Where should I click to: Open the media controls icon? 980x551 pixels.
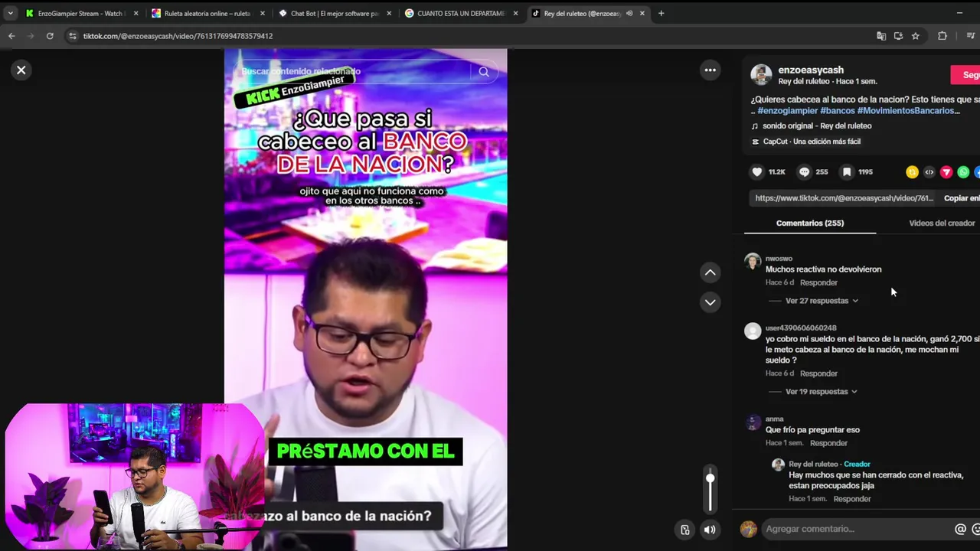point(970,36)
